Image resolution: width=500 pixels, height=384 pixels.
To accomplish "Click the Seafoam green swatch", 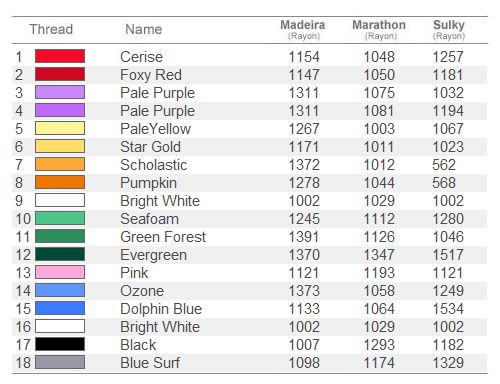I will (60, 218).
